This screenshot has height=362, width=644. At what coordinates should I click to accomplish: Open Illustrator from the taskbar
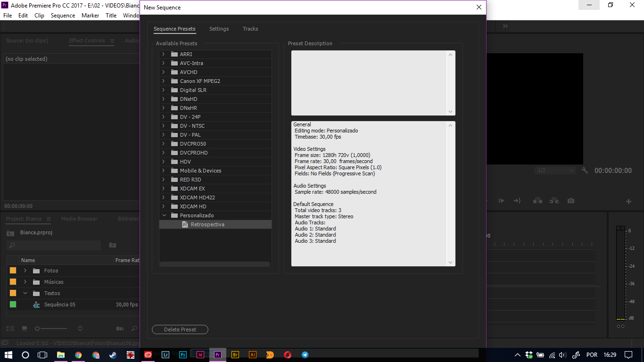pyautogui.click(x=253, y=355)
